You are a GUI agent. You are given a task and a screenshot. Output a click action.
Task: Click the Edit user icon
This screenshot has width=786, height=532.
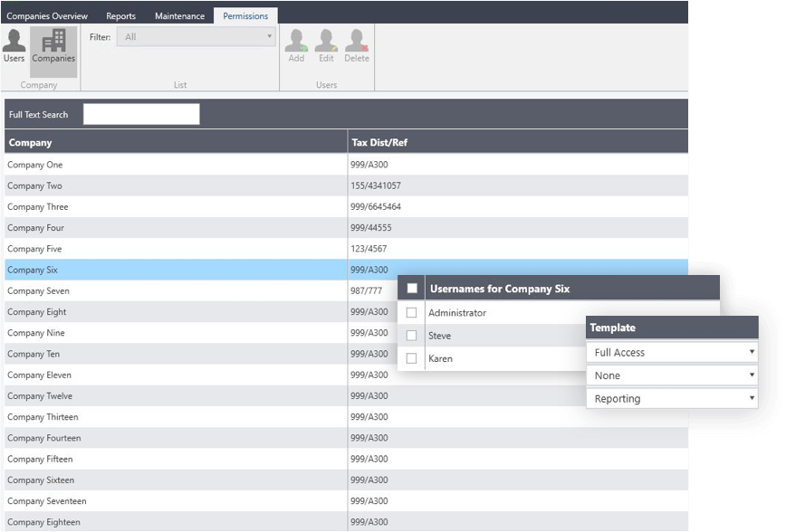pyautogui.click(x=326, y=45)
